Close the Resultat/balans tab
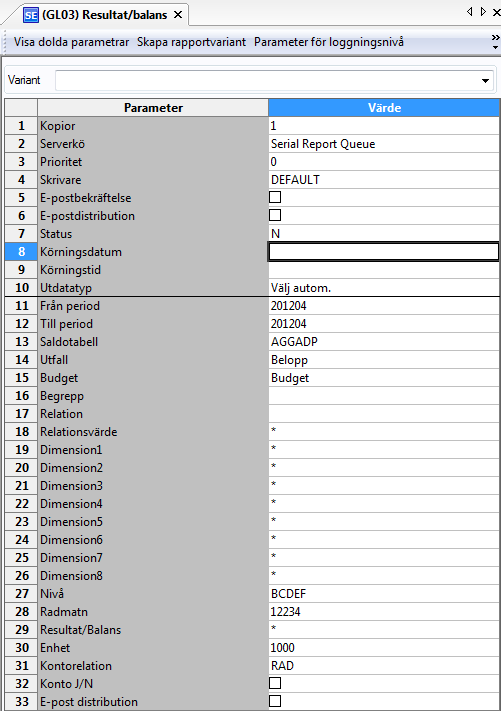 (178, 15)
